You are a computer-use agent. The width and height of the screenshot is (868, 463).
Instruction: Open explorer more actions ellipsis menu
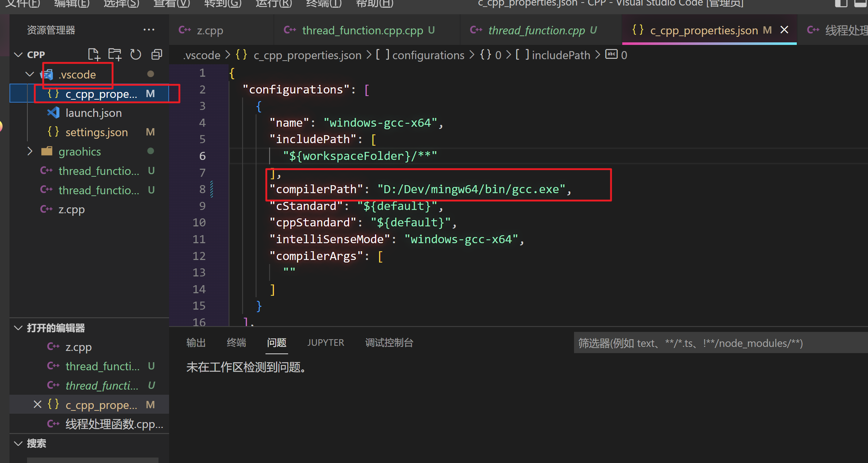tap(149, 30)
